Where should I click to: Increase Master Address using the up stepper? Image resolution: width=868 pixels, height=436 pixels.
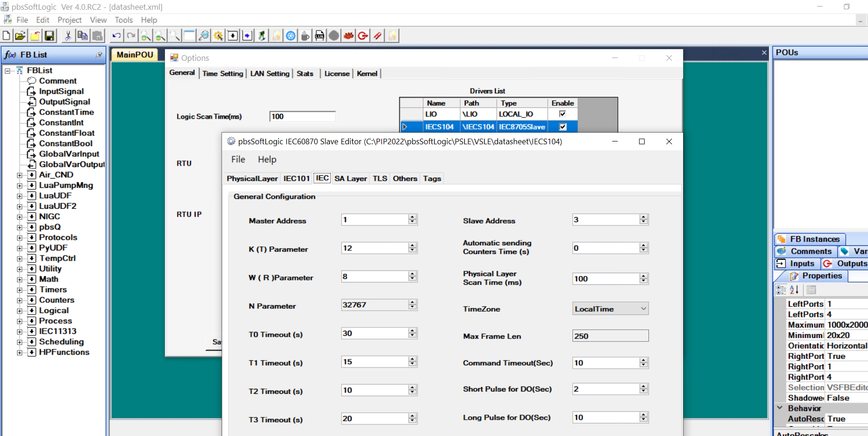pos(412,217)
